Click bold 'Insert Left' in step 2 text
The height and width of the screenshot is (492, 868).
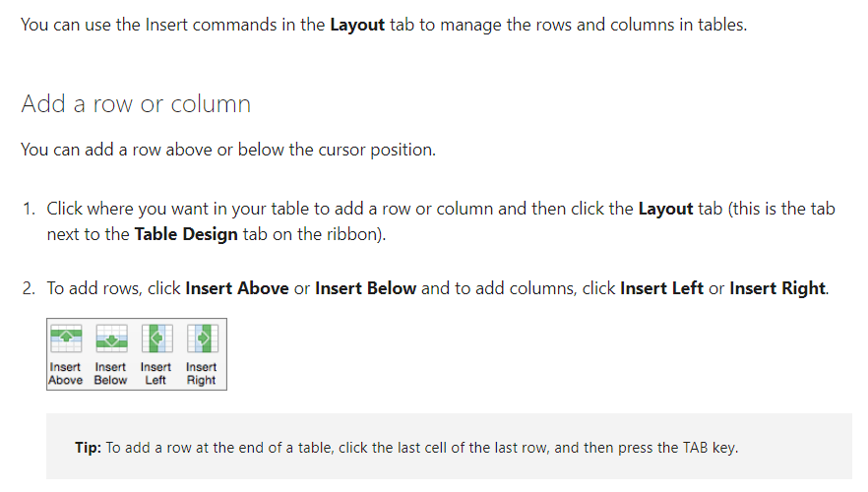point(661,288)
